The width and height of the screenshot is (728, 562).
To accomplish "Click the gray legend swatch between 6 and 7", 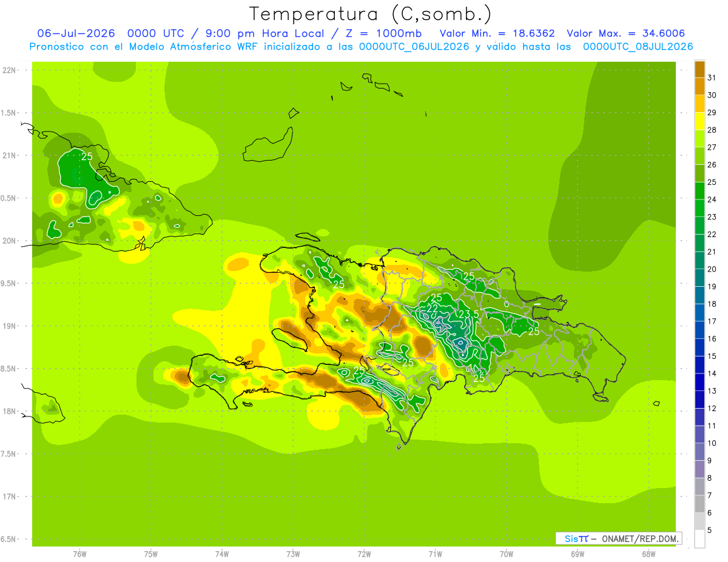I will coord(699,504).
